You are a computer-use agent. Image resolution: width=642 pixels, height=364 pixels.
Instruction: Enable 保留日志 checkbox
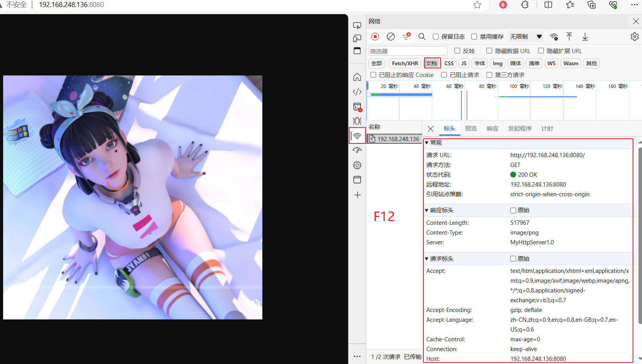[436, 36]
